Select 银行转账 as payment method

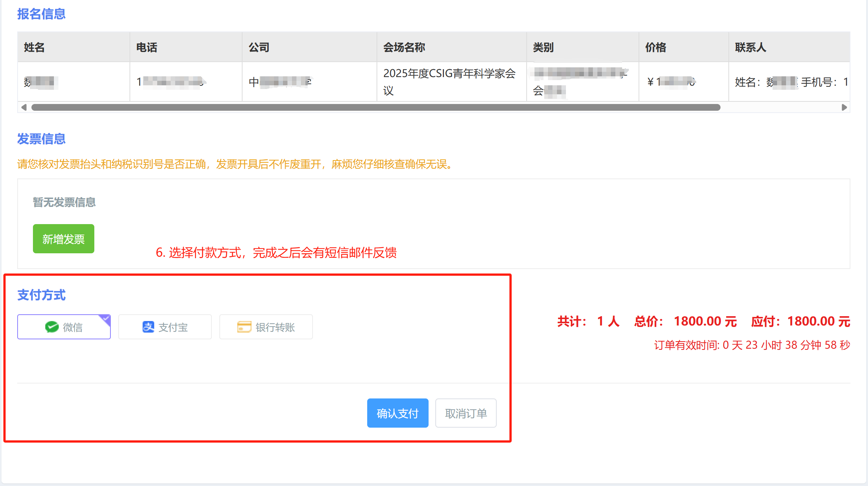[x=266, y=327]
